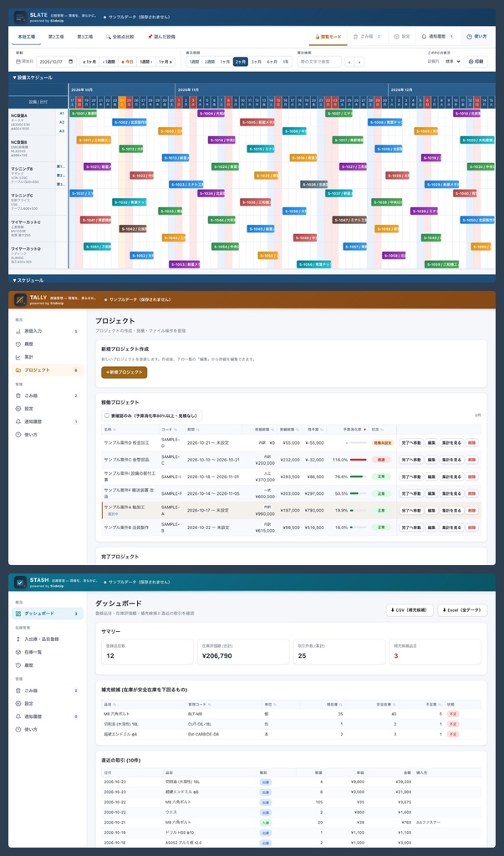Click the green S-1001 schedule bar
This screenshot has width=504, height=856.
point(83,113)
